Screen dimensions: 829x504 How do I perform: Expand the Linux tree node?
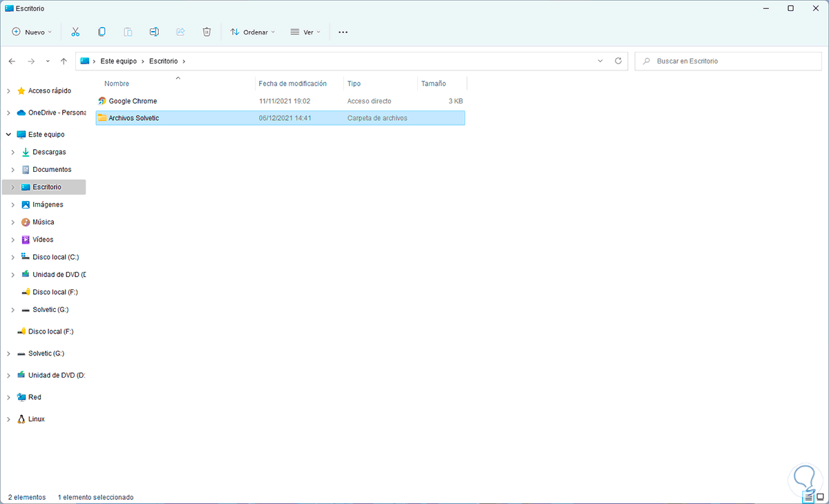[x=8, y=419]
